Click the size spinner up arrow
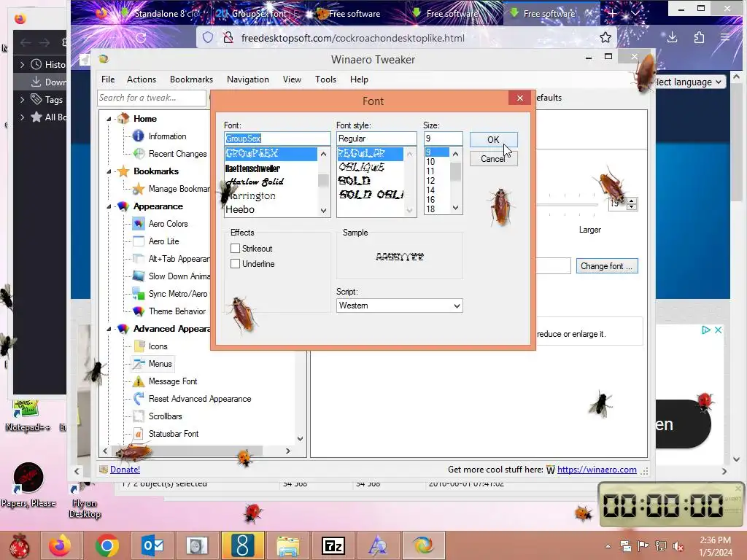 (x=632, y=201)
